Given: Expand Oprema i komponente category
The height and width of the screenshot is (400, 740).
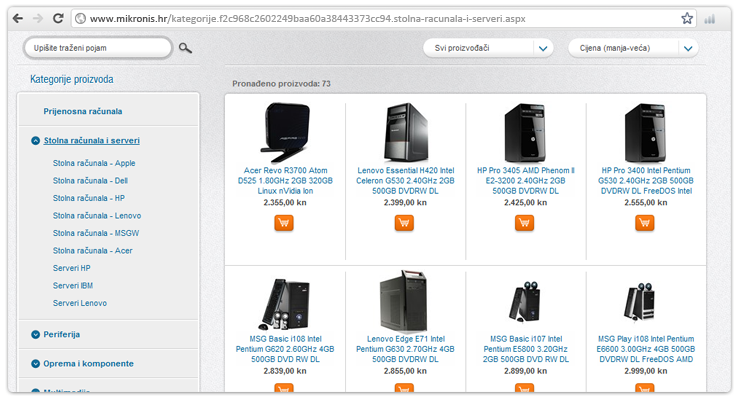Looking at the screenshot, I should (36, 364).
